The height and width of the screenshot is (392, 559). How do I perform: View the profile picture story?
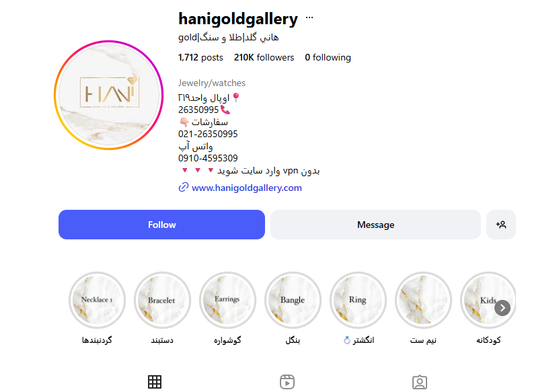coord(109,95)
